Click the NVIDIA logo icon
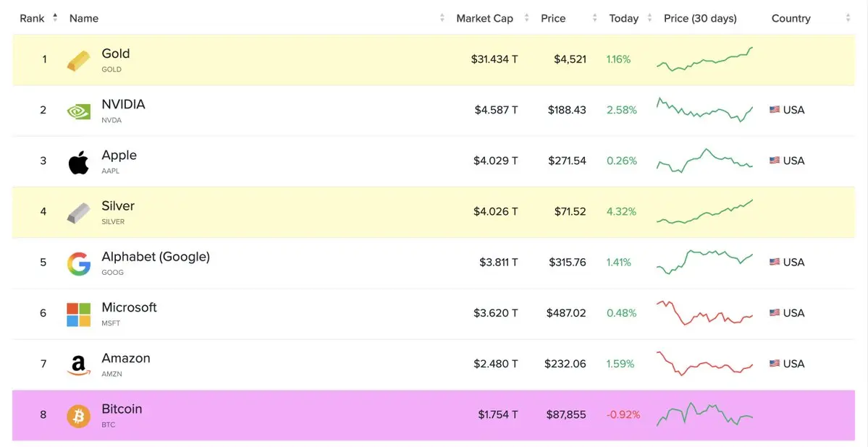The height and width of the screenshot is (447, 868). 78,111
